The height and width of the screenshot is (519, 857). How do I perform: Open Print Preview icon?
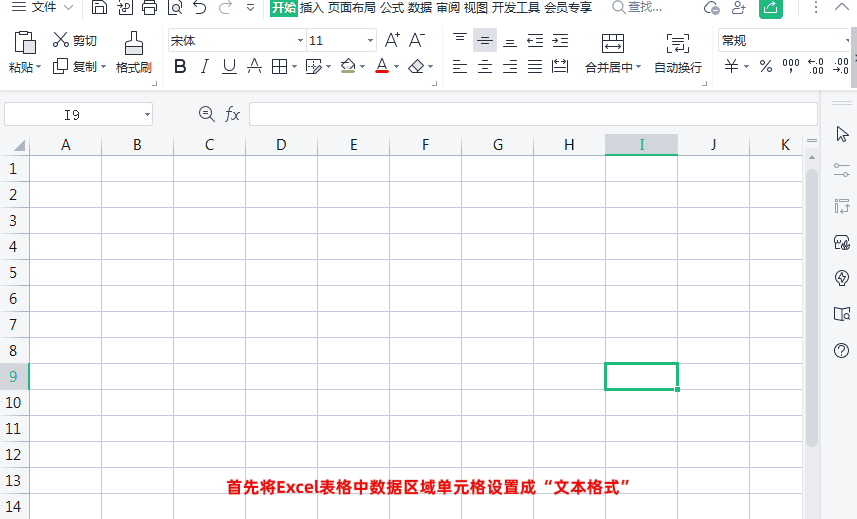[x=175, y=7]
